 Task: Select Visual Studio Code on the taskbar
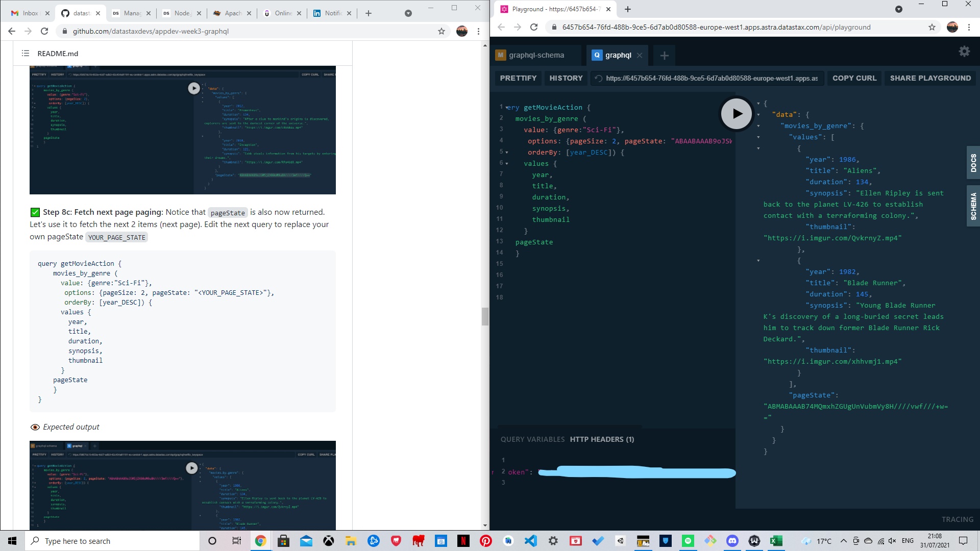click(x=531, y=541)
